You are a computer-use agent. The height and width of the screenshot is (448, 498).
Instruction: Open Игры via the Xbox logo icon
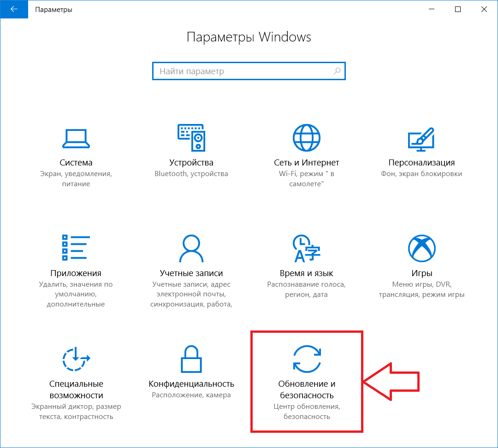[x=421, y=248]
